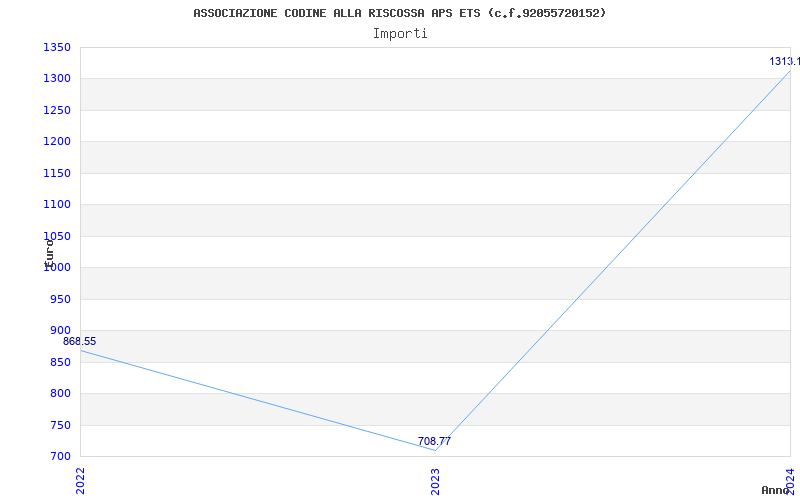Select the 2023 x-axis label
Screen dimensions: 800x500
[435, 481]
